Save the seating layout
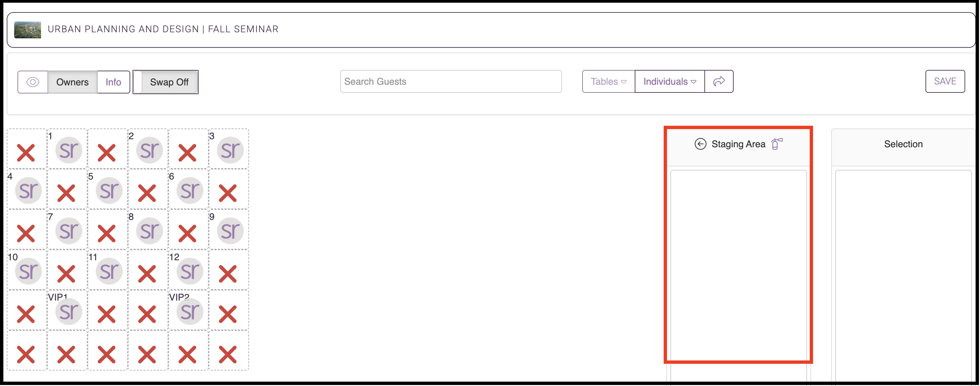The image size is (980, 386). pos(945,81)
